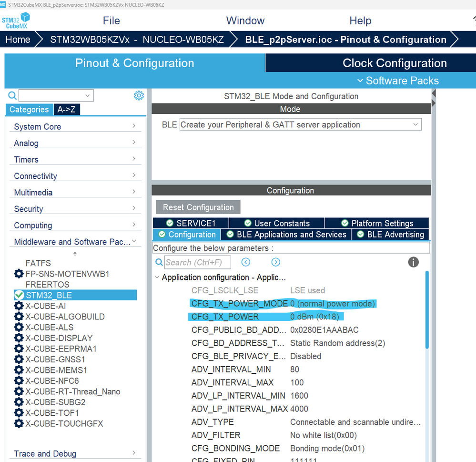Click the gear icon beside X-CUBE-GNSS1

click(19, 359)
